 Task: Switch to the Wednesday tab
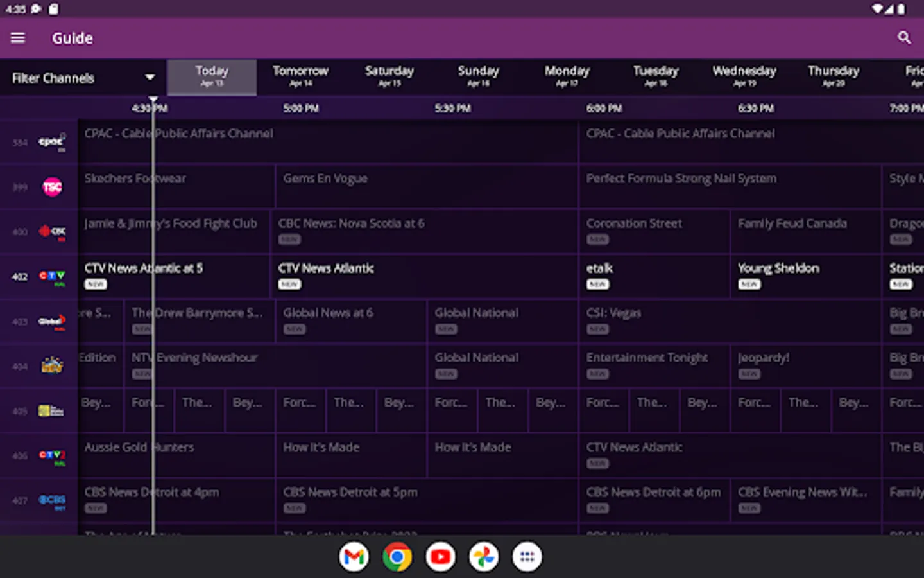click(x=744, y=77)
